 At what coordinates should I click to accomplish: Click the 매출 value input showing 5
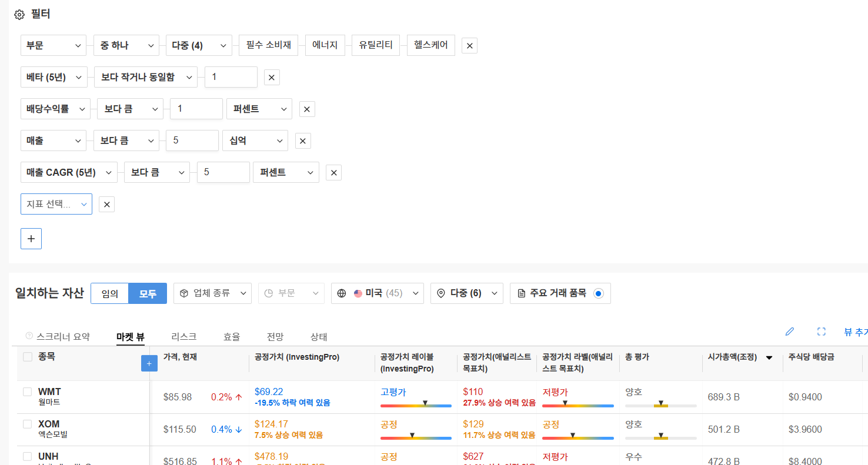(x=192, y=140)
